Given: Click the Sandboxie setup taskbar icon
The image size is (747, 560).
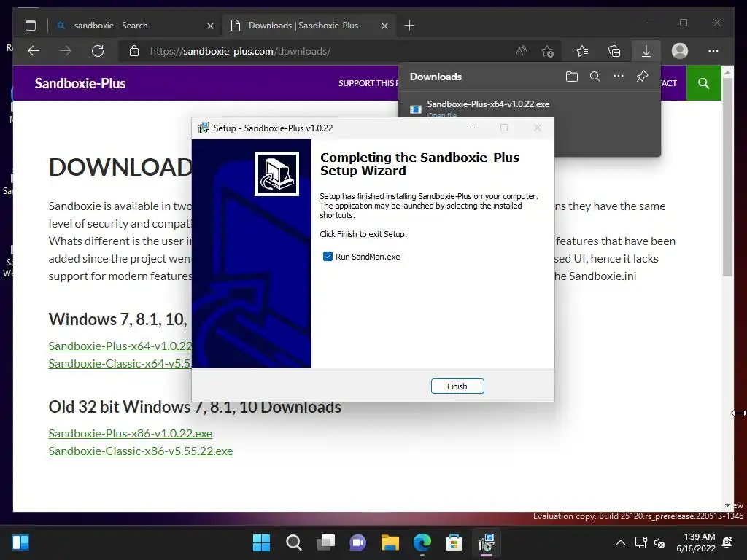Looking at the screenshot, I should (487, 542).
